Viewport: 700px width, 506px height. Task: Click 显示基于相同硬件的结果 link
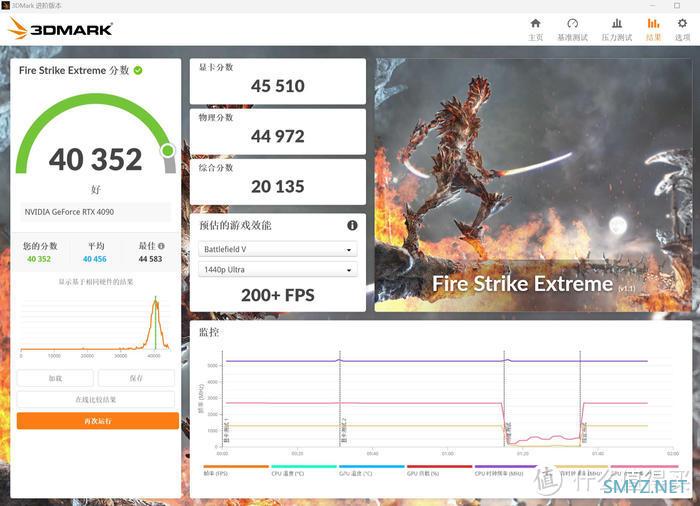coord(96,282)
